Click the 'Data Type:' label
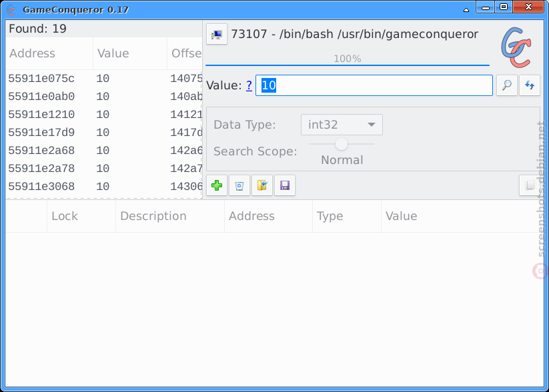Viewport: 549px width, 392px height. (x=245, y=125)
